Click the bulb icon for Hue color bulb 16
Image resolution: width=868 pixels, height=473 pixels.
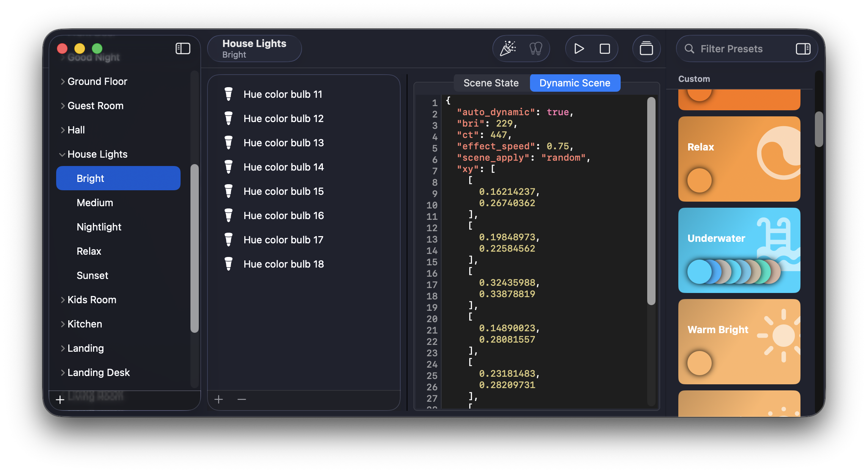tap(228, 215)
